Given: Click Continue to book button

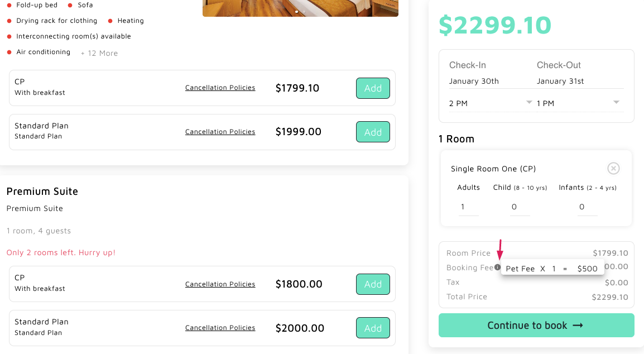Looking at the screenshot, I should point(536,326).
